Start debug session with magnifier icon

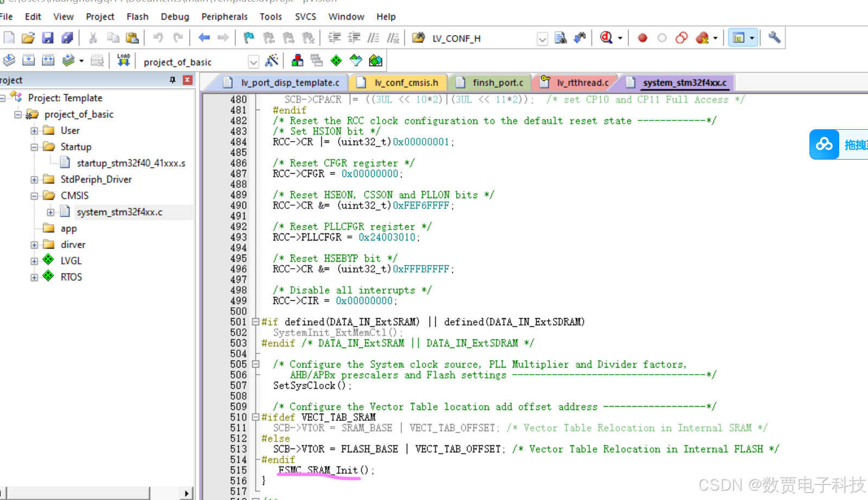click(607, 37)
